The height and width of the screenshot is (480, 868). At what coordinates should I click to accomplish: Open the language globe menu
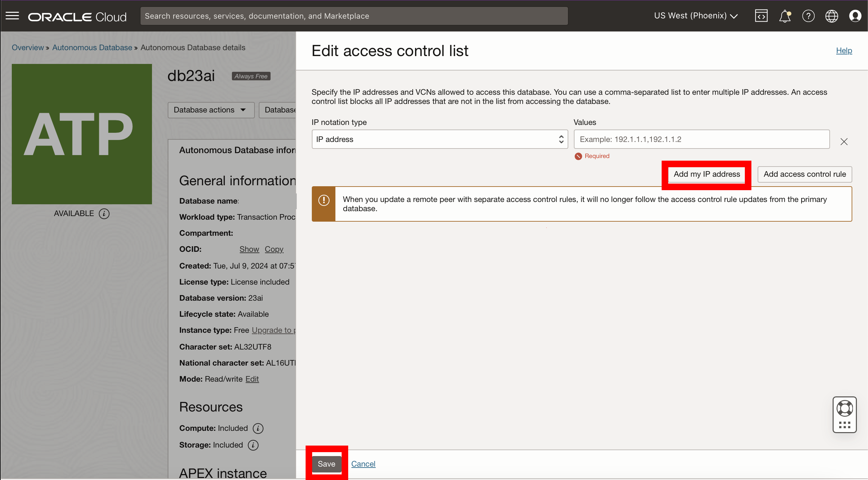(832, 16)
